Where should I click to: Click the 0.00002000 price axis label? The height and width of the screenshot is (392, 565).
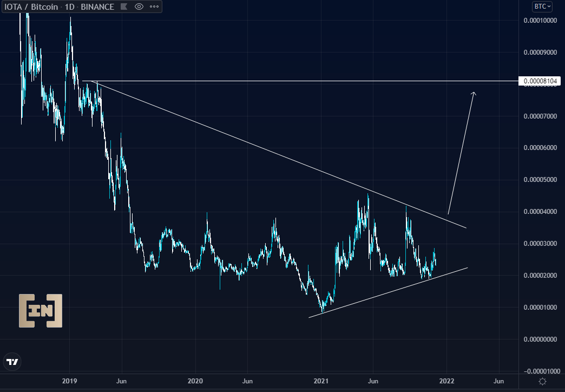(x=540, y=275)
